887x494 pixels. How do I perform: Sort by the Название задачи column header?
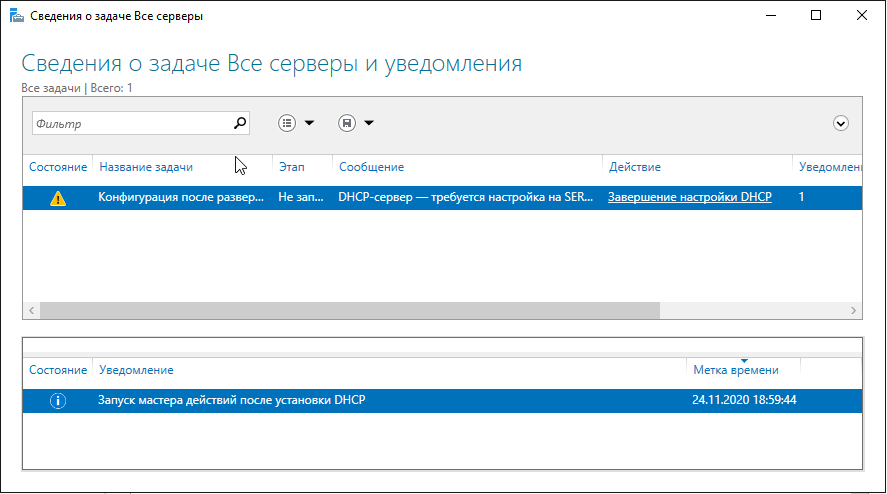[x=146, y=167]
